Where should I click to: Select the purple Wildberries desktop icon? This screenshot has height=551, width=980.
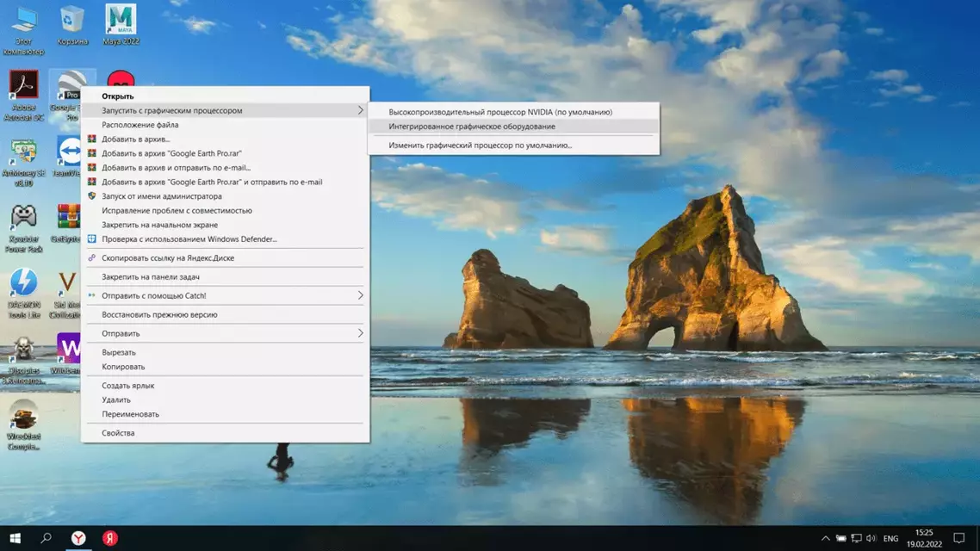pos(67,354)
